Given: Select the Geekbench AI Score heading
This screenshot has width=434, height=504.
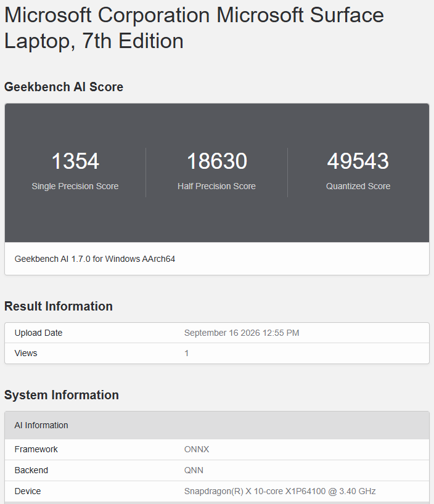Looking at the screenshot, I should pos(63,87).
